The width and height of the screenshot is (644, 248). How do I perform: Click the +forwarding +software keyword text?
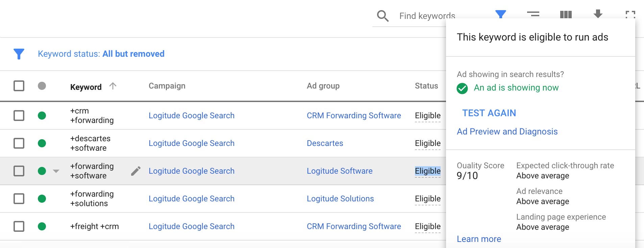coord(92,171)
